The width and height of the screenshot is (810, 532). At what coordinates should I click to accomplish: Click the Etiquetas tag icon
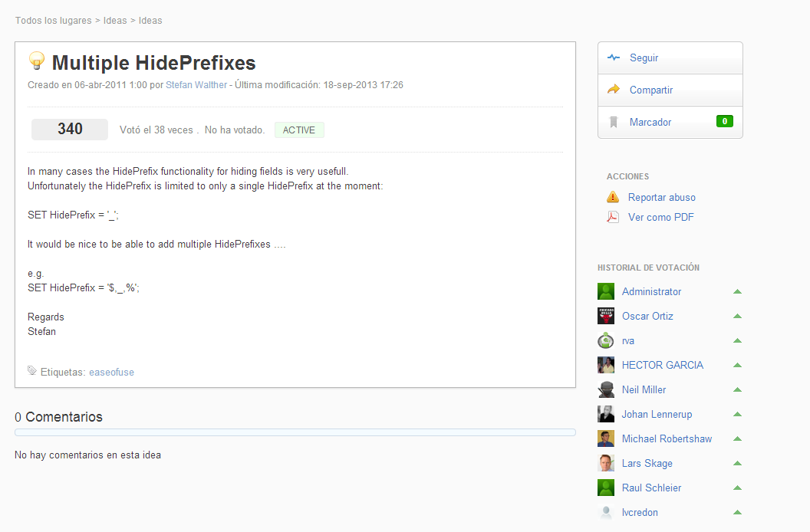click(32, 371)
